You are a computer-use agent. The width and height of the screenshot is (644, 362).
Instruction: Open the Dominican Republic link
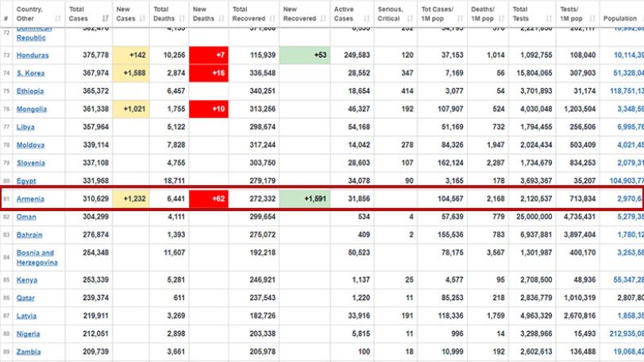[x=34, y=33]
